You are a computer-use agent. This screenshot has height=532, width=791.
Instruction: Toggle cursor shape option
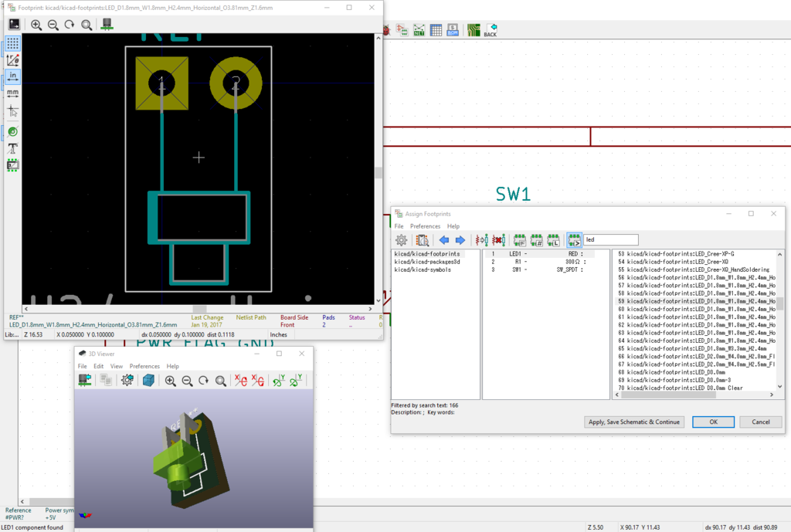(x=12, y=110)
